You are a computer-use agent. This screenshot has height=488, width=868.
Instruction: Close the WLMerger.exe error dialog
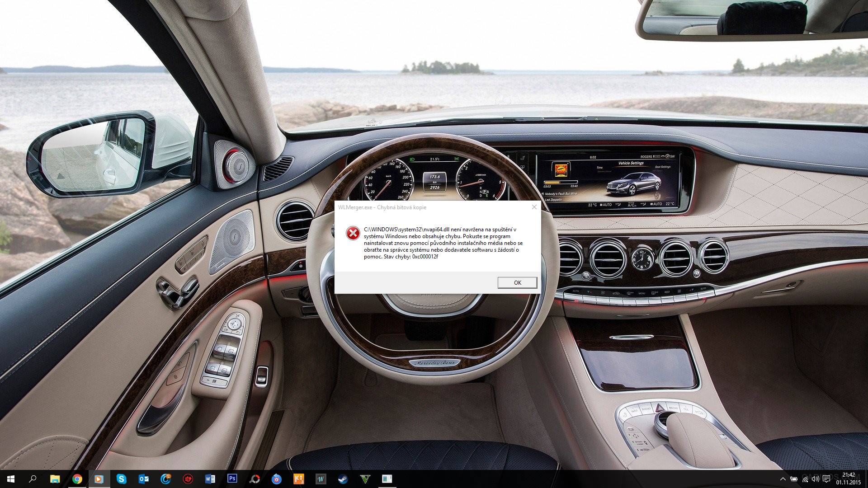[534, 207]
